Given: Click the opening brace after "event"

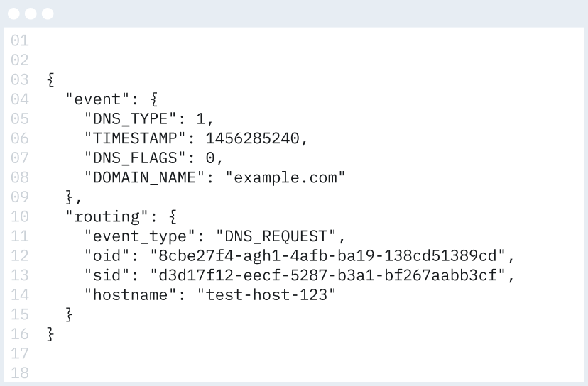Looking at the screenshot, I should pyautogui.click(x=154, y=99).
